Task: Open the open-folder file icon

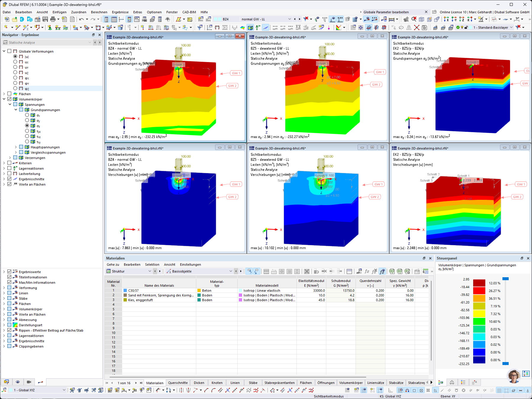Action: 14,19
